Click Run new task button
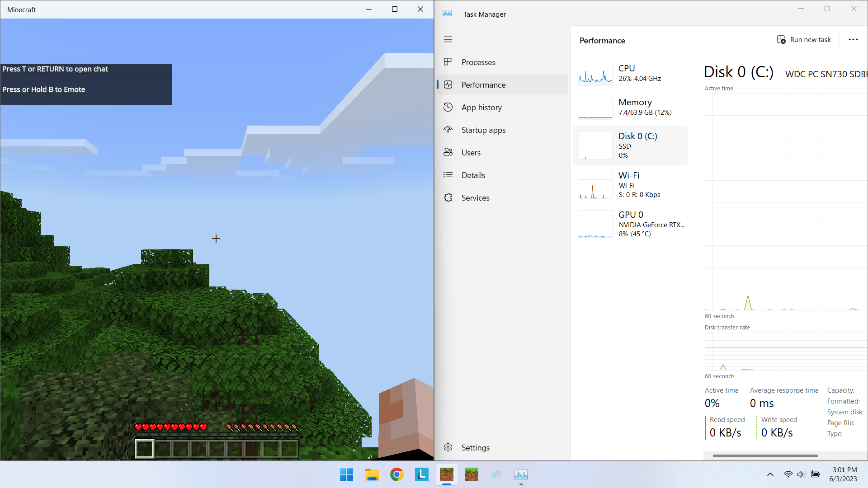This screenshot has width=868, height=488. point(804,40)
